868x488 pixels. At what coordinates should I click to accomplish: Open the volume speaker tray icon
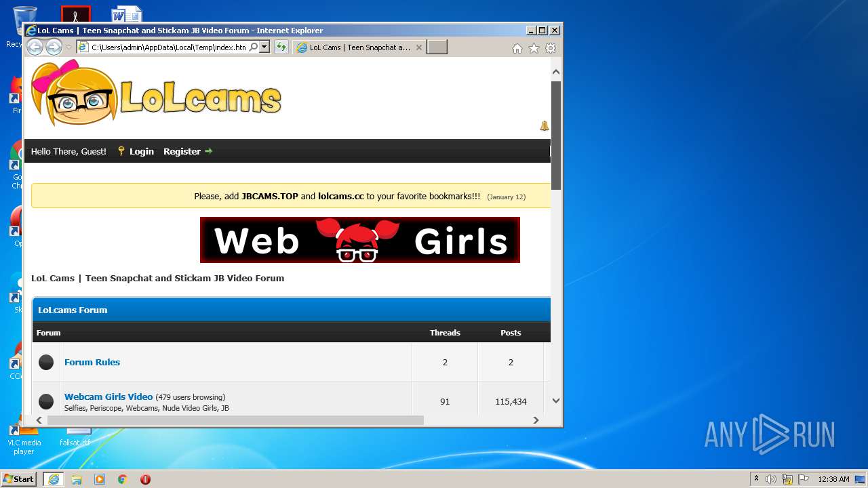pos(771,479)
